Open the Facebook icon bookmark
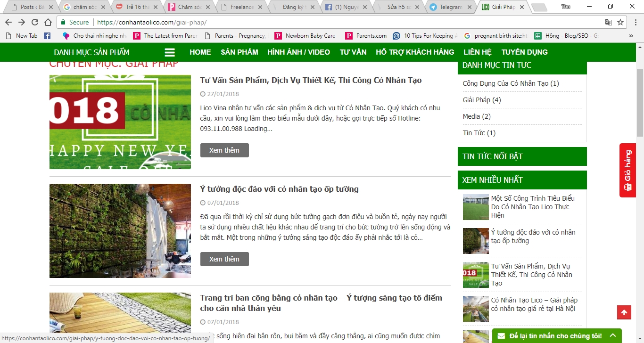 pyautogui.click(x=47, y=36)
